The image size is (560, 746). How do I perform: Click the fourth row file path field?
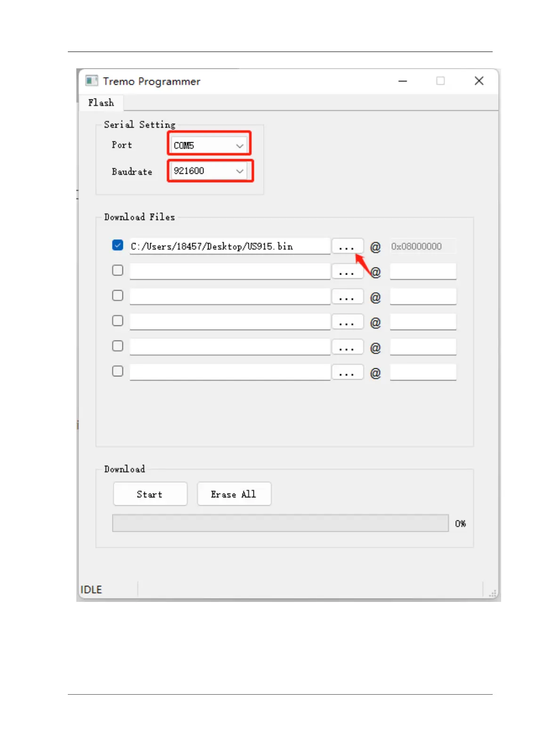pos(230,322)
